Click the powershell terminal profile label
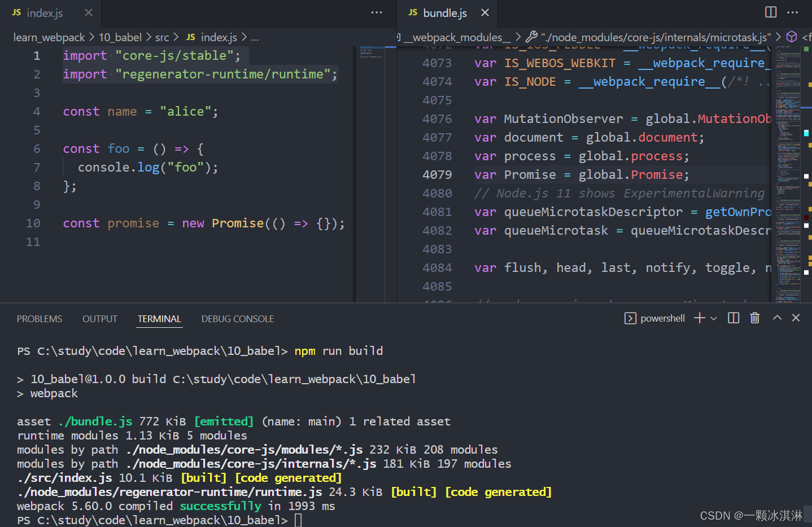812x527 pixels. click(662, 318)
